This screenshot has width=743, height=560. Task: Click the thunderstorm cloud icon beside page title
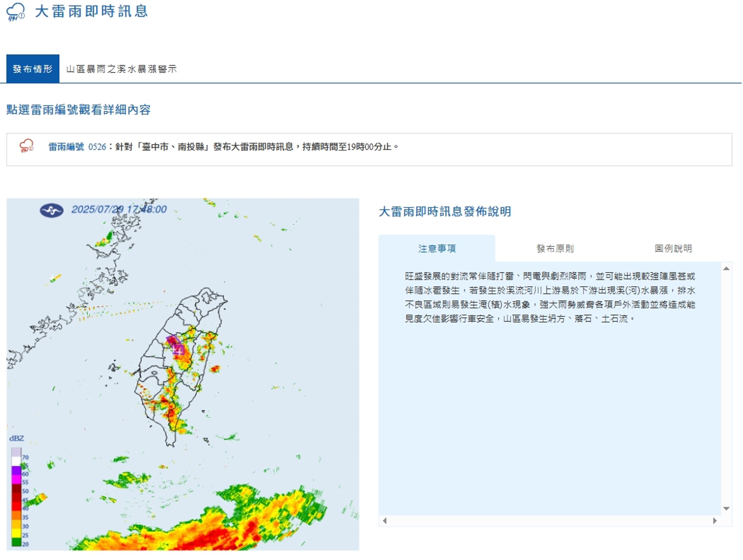point(15,12)
